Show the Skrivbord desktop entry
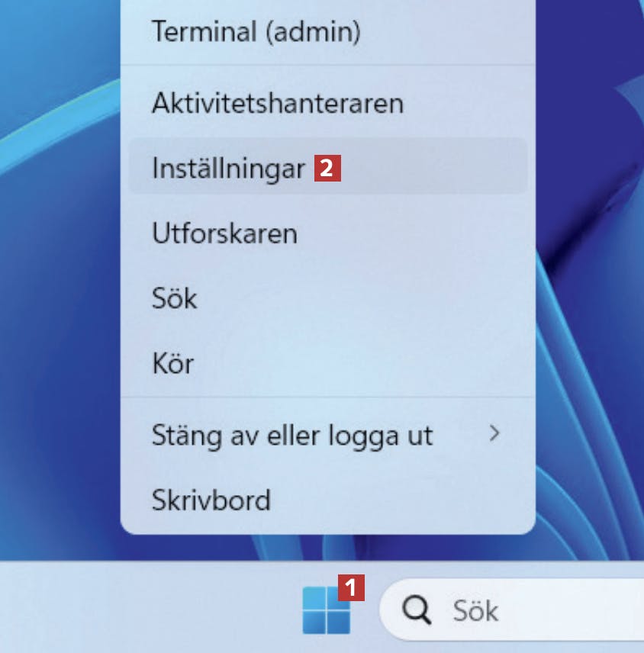644x653 pixels. pyautogui.click(x=328, y=500)
